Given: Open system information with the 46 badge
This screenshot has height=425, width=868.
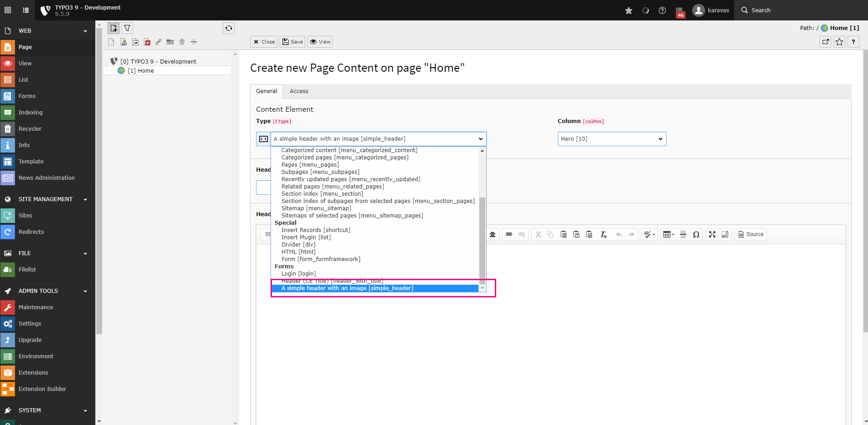Looking at the screenshot, I should tap(680, 11).
